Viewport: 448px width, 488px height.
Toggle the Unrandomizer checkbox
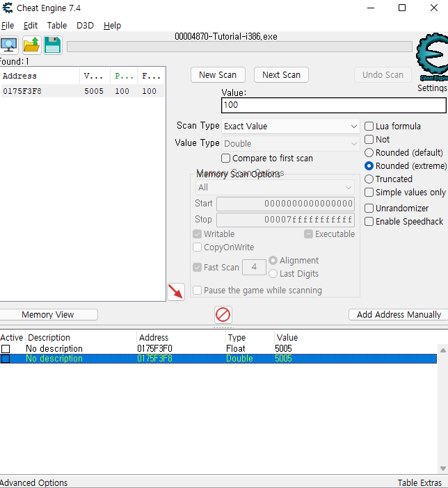[369, 208]
